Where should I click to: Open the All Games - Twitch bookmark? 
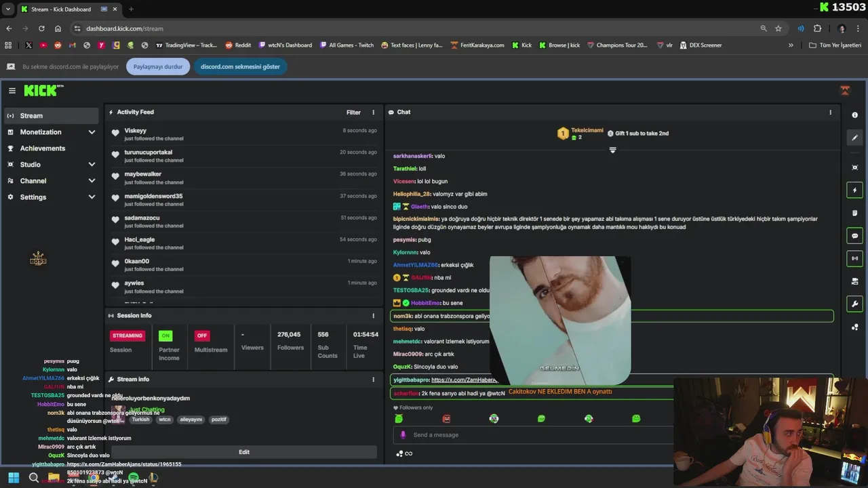[347, 45]
